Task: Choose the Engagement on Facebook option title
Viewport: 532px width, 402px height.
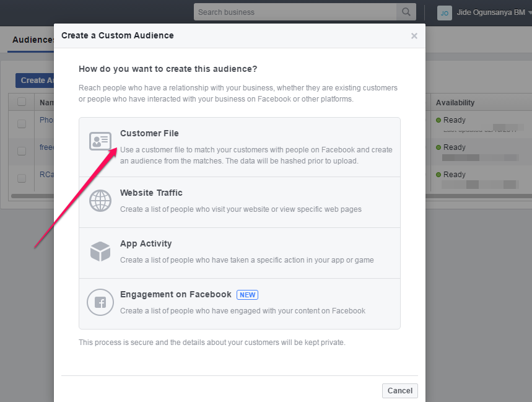Action: click(176, 294)
